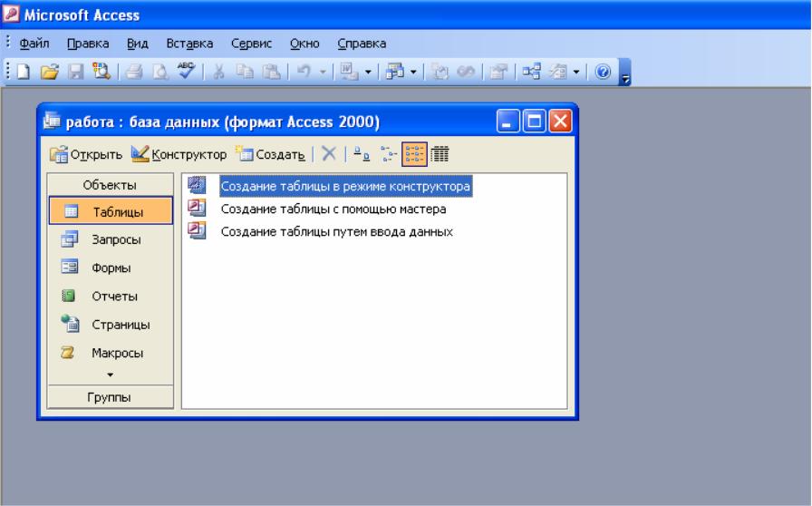The width and height of the screenshot is (812, 506).
Task: Open the Вид menu
Action: (x=137, y=44)
